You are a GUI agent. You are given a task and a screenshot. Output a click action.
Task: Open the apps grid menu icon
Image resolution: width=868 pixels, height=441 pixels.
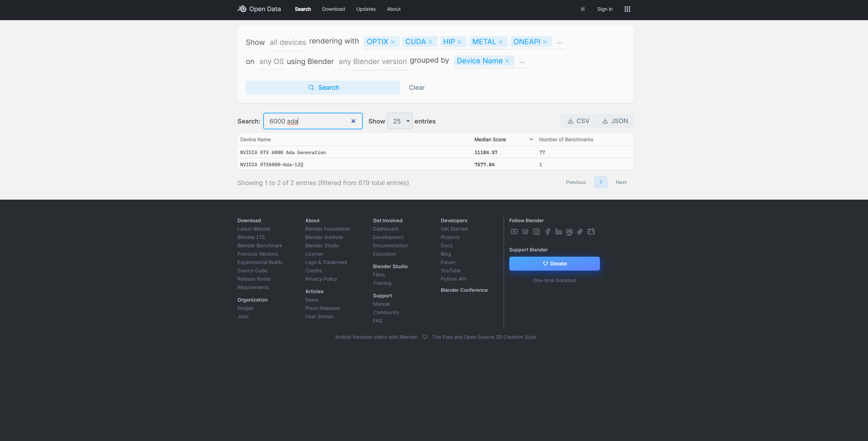point(627,9)
